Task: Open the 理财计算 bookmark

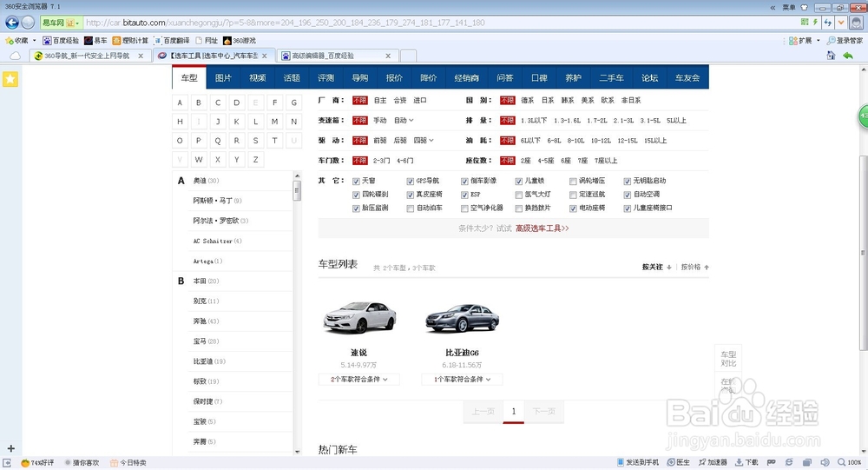Action: [x=131, y=41]
